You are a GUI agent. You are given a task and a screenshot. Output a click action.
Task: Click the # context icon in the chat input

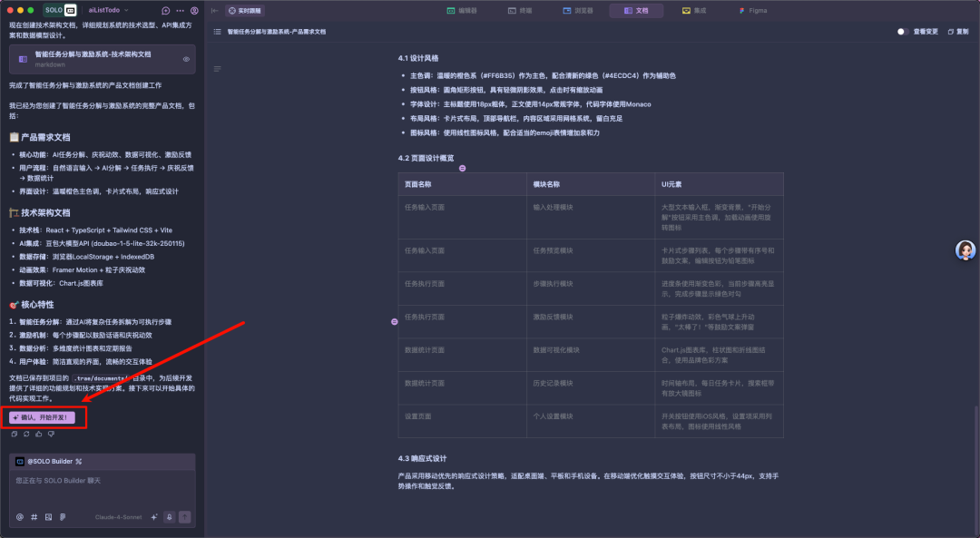[34, 517]
